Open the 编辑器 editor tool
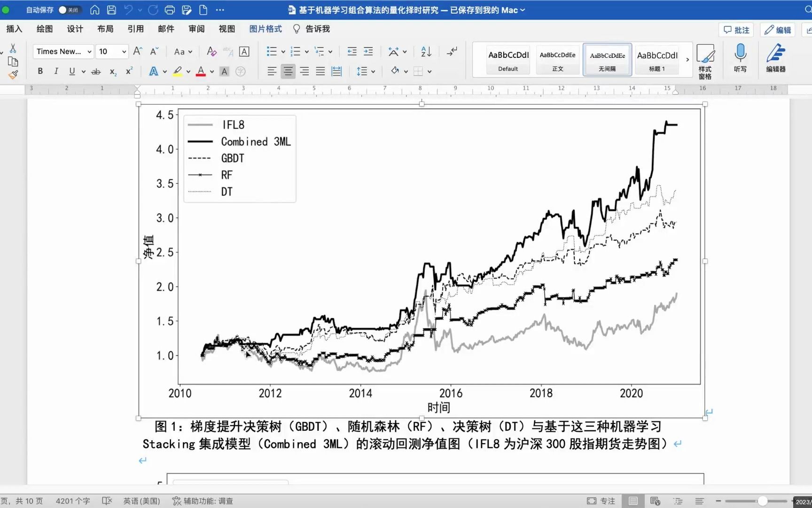The width and height of the screenshot is (812, 508). tap(776, 57)
